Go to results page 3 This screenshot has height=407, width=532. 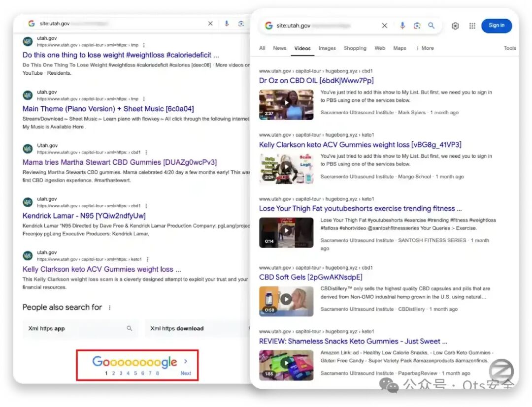pyautogui.click(x=121, y=373)
